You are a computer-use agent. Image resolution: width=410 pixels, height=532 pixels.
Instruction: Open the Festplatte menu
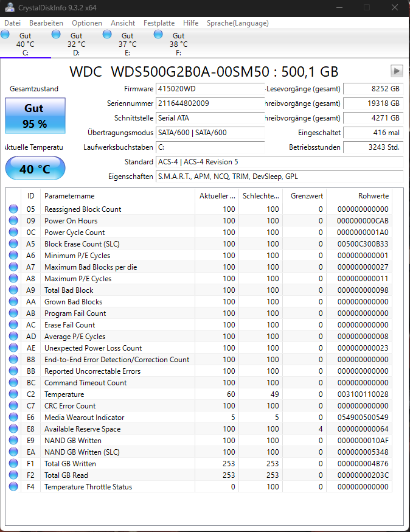pos(159,23)
